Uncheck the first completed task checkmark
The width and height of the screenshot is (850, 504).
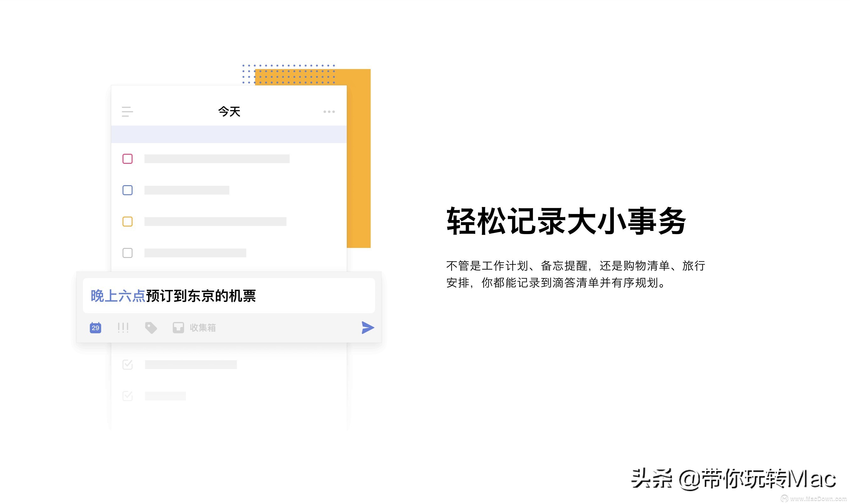pyautogui.click(x=128, y=365)
